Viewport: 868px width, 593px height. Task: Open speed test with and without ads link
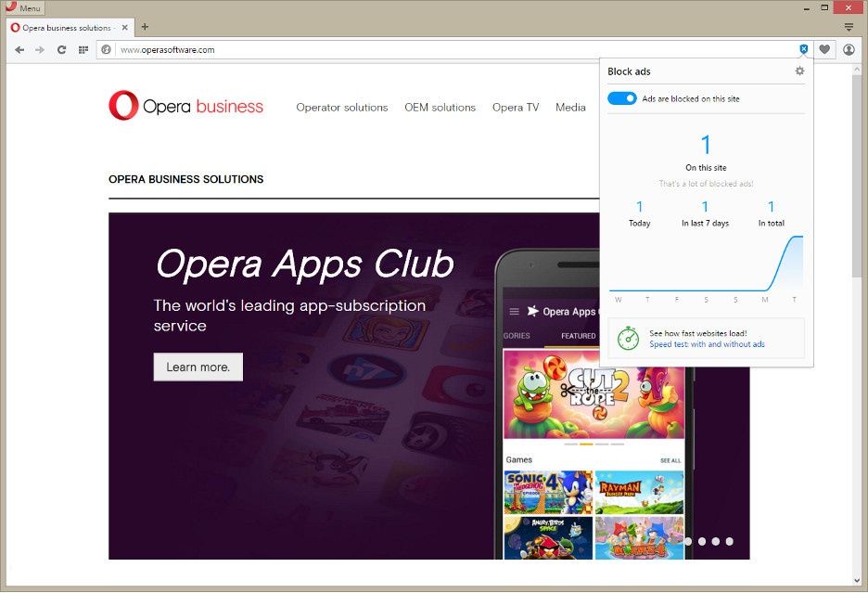(x=707, y=344)
